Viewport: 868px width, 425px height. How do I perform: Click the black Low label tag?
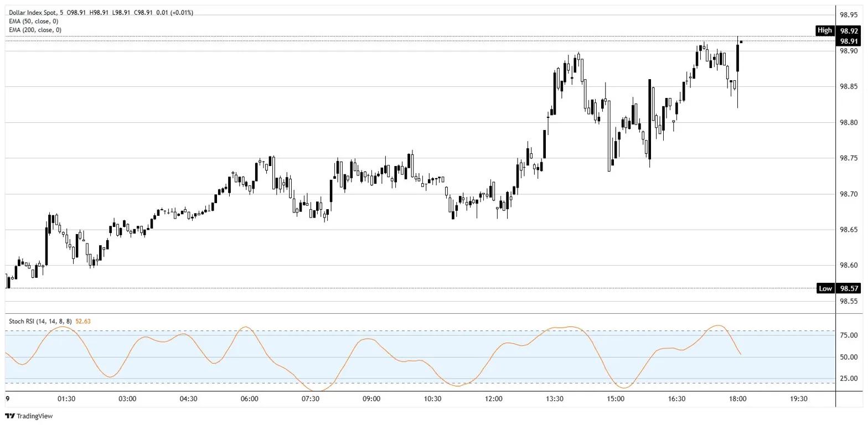pos(825,288)
